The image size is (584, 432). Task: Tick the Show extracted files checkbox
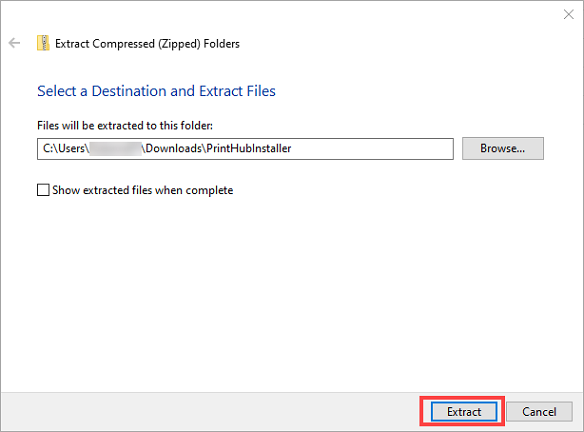[x=43, y=190]
